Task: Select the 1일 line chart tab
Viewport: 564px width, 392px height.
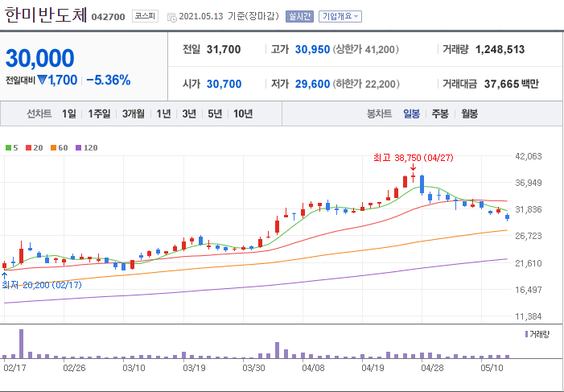Action: coord(69,114)
